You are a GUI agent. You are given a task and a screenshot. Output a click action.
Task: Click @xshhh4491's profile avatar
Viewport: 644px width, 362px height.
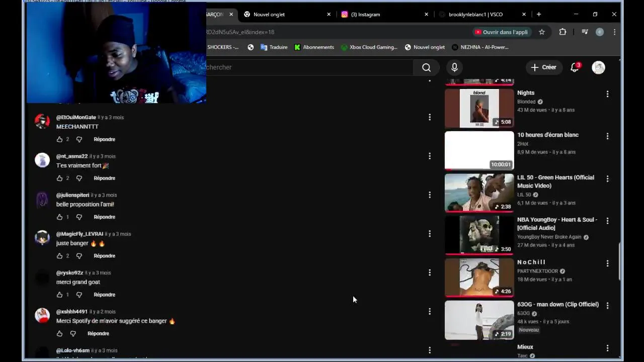42,315
